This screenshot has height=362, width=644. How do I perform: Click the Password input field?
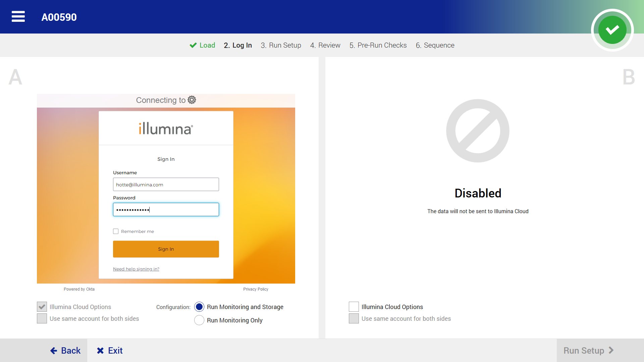click(x=166, y=209)
